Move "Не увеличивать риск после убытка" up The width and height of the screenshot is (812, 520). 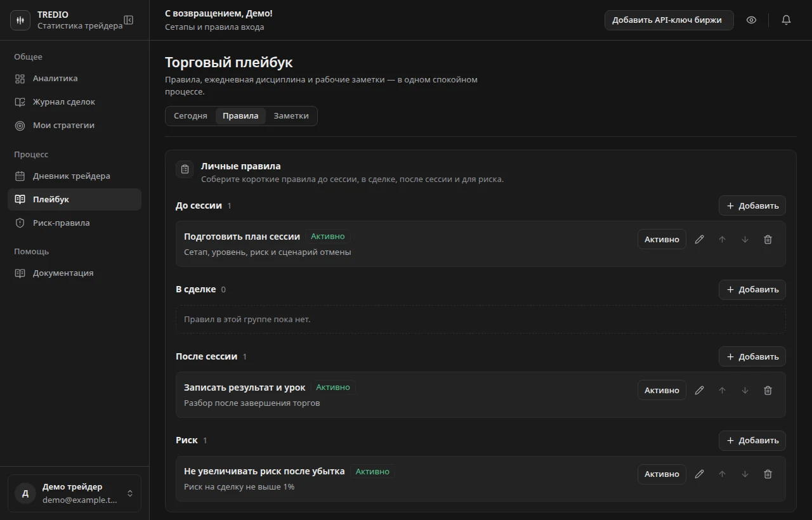coord(722,474)
